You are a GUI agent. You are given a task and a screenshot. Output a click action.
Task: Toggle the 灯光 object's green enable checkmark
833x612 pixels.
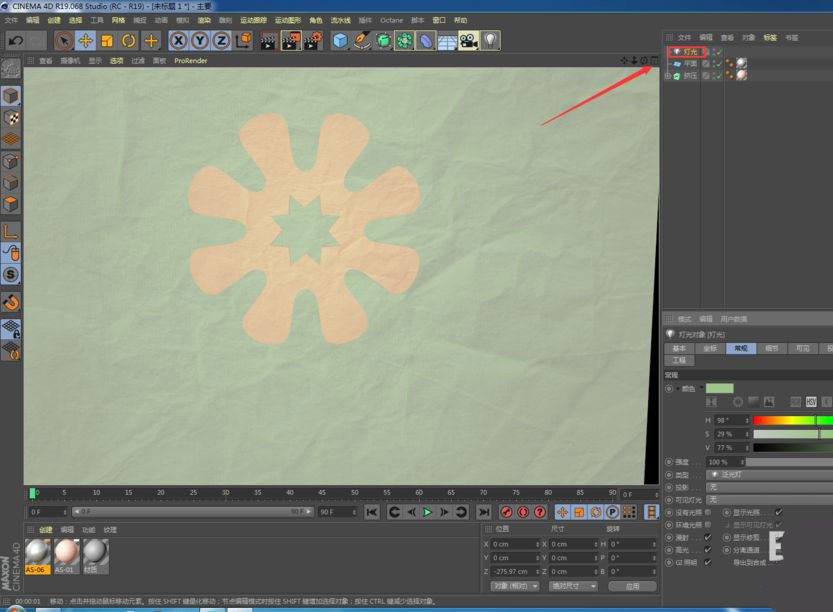click(719, 52)
